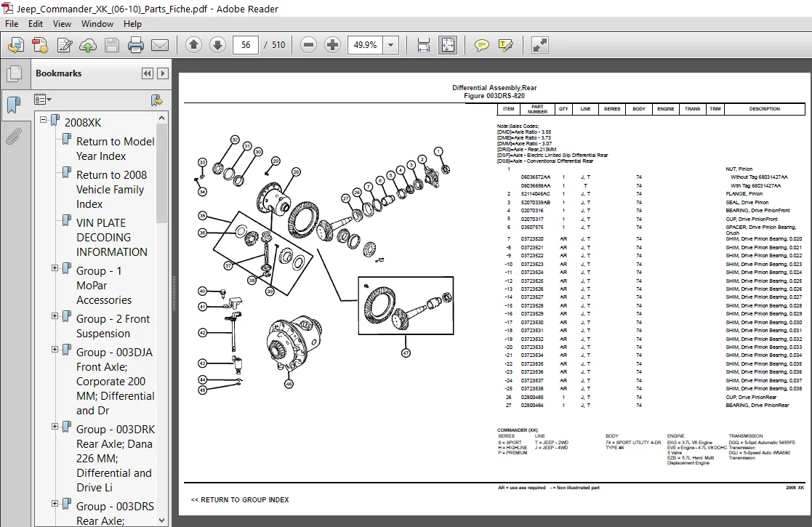
Task: Click the DESCRIPTION column header
Action: (764, 109)
